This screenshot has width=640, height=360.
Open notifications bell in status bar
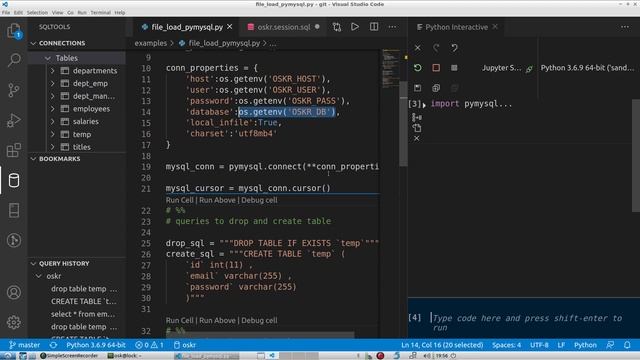tap(627, 345)
